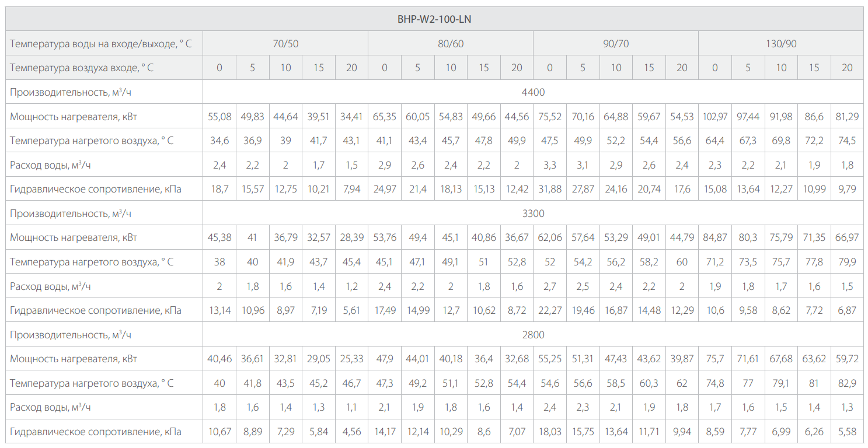The image size is (868, 448).
Task: Click the 2800 airflow capacity value
Action: (533, 335)
